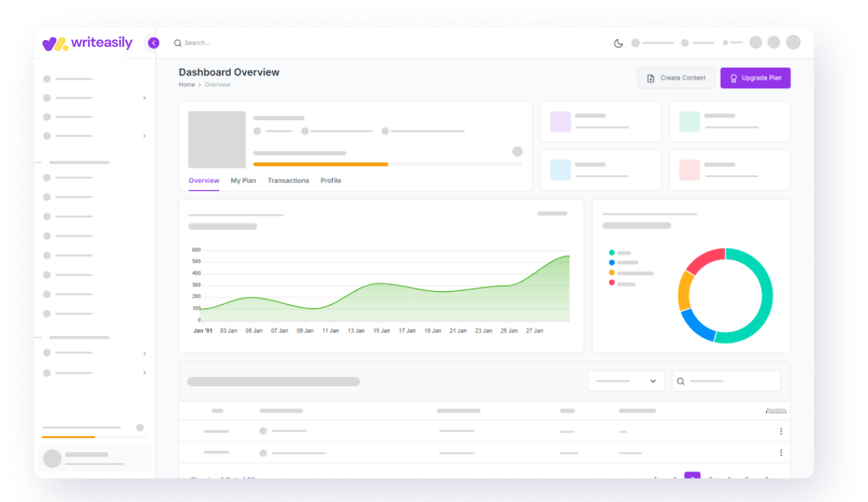The width and height of the screenshot is (868, 502).
Task: Open first table row's three-dot menu
Action: (781, 431)
